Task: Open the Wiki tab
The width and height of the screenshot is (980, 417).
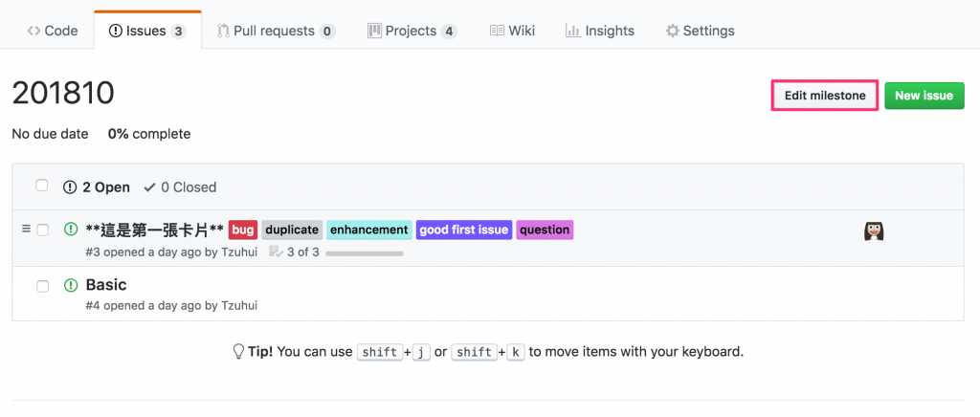Action: click(x=512, y=31)
